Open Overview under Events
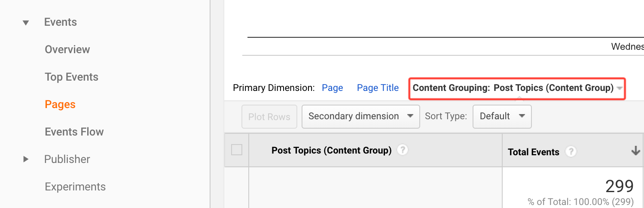The width and height of the screenshot is (644, 208). (x=67, y=49)
